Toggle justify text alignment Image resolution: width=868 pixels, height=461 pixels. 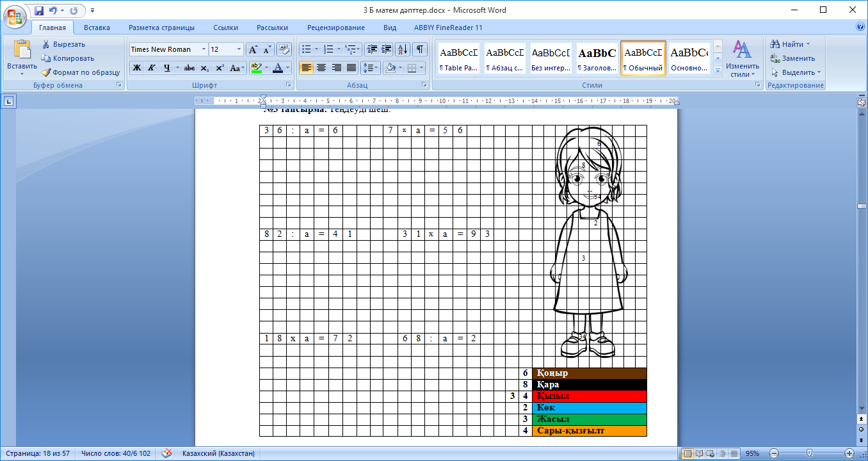point(351,68)
